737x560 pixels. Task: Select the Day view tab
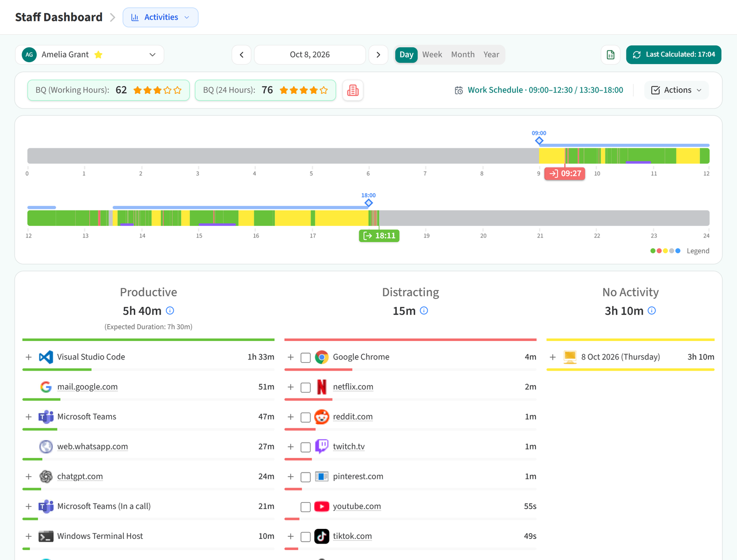click(406, 55)
